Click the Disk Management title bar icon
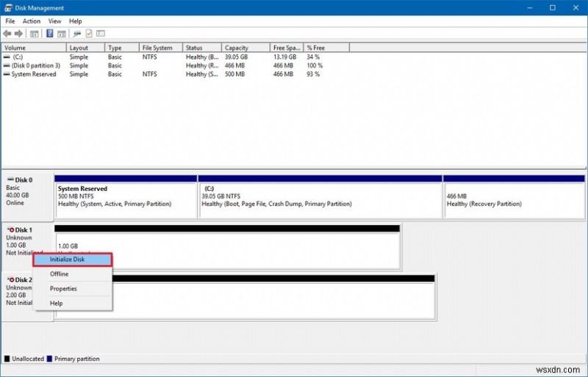588x377 pixels. pos(8,8)
